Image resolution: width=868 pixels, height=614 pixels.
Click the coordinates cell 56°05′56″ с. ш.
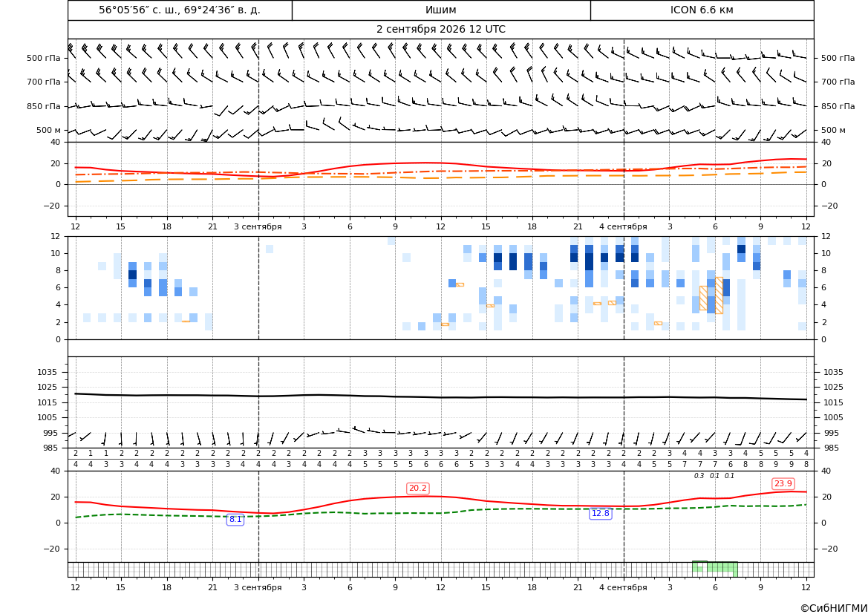[x=180, y=10]
